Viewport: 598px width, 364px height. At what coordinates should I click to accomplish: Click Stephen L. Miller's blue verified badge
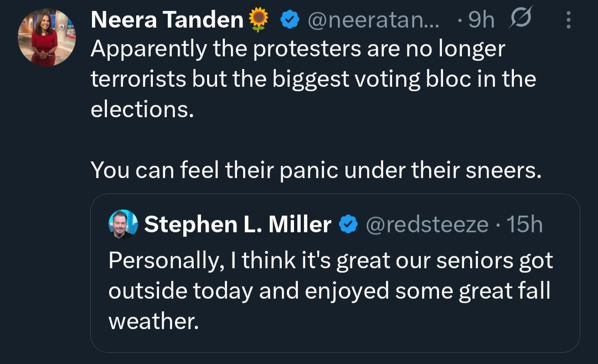[347, 225]
